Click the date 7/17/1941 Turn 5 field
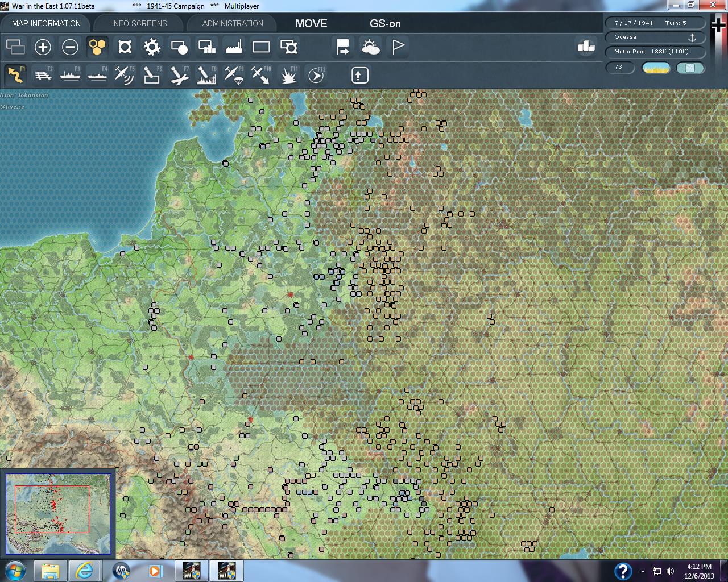The image size is (728, 582). point(655,23)
